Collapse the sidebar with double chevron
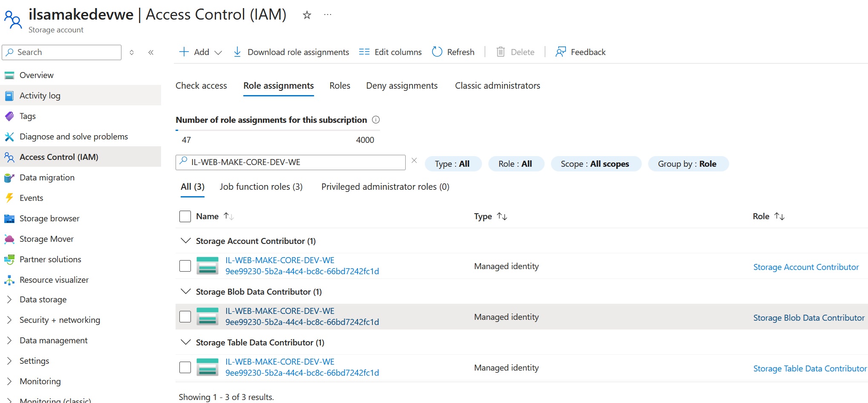Image resolution: width=868 pixels, height=403 pixels. (151, 52)
